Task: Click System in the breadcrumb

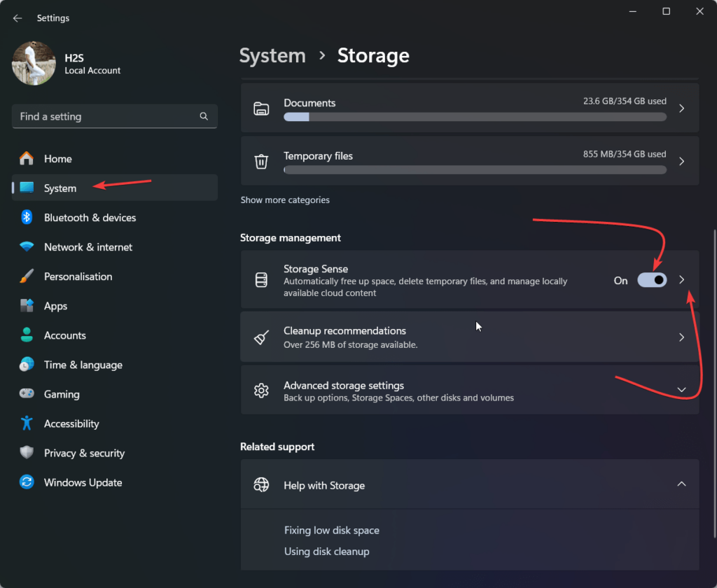Action: click(272, 56)
